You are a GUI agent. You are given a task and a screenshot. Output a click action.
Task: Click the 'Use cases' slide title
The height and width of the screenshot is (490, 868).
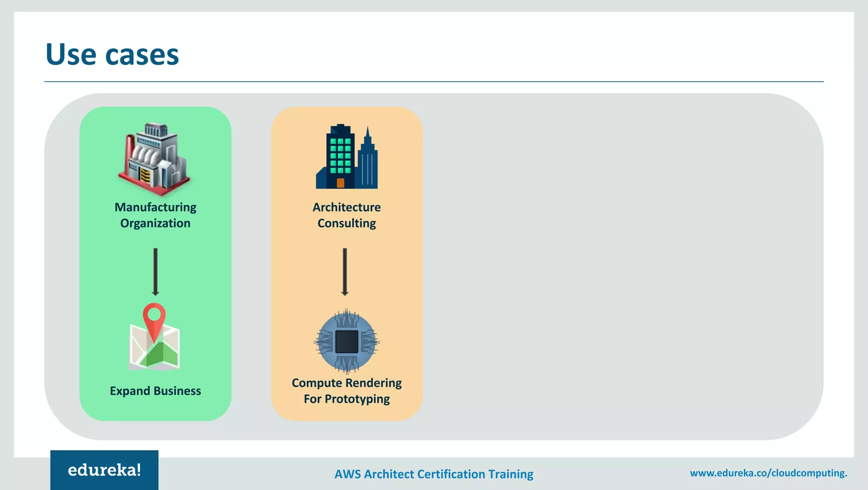(x=112, y=54)
